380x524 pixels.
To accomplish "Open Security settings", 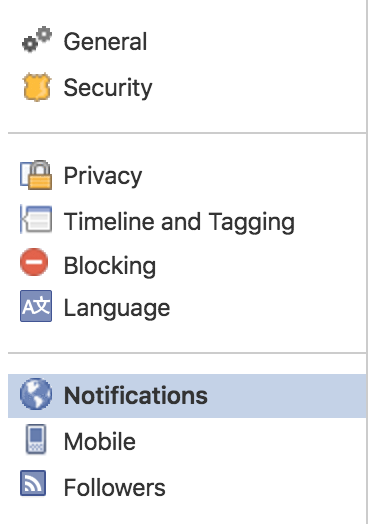I will [108, 88].
